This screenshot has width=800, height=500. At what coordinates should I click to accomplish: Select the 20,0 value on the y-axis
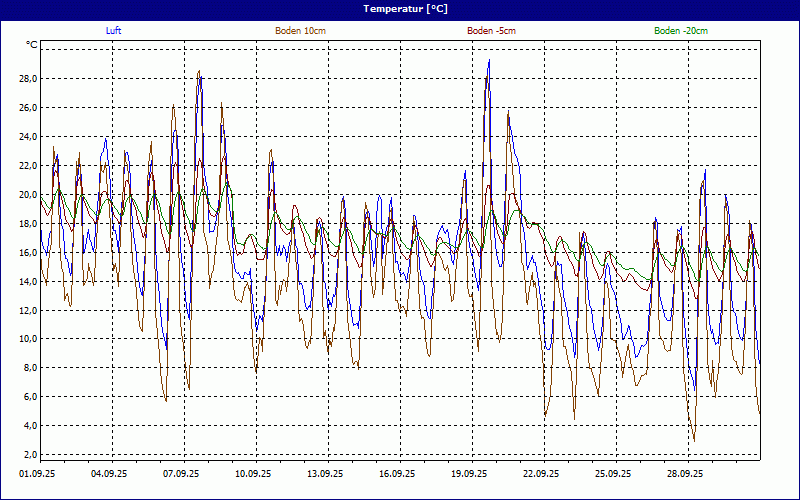tap(27, 195)
